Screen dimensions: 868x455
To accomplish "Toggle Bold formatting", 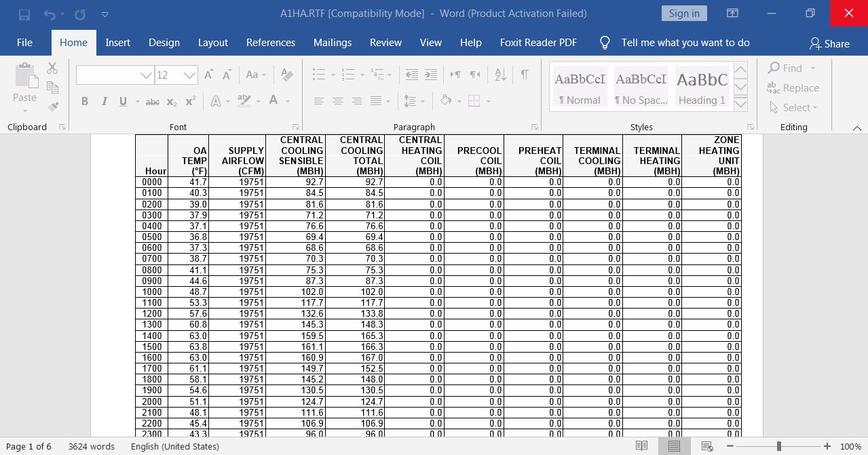I will tap(85, 101).
